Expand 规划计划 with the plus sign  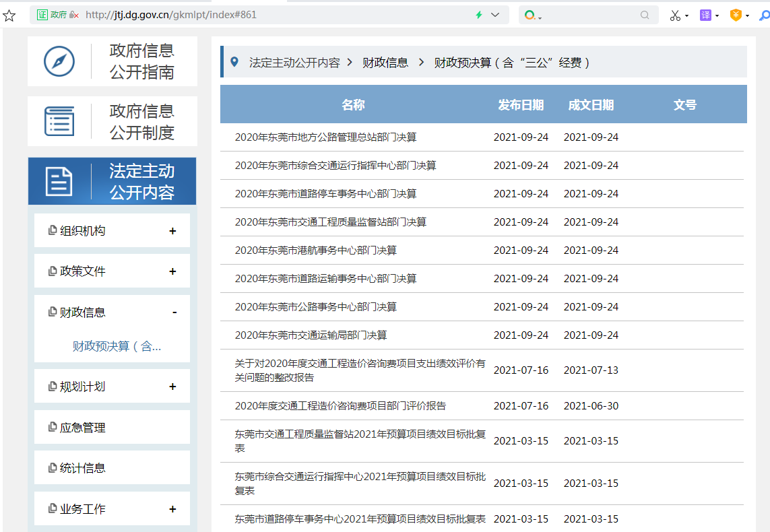click(172, 387)
